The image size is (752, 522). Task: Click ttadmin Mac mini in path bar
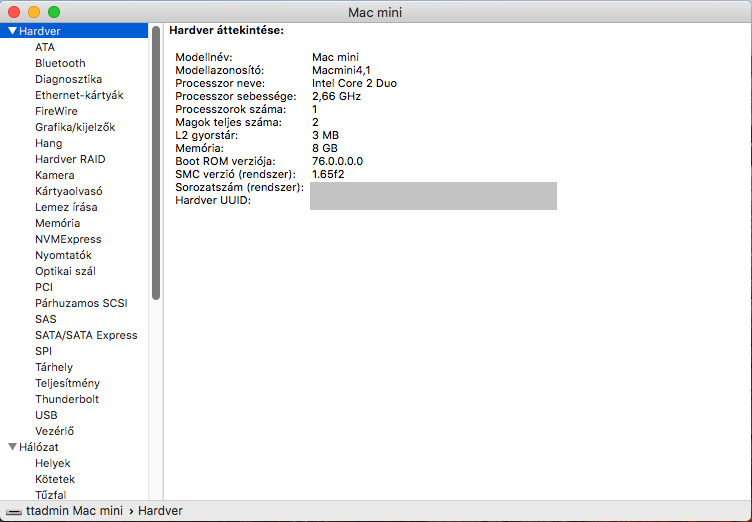74,511
